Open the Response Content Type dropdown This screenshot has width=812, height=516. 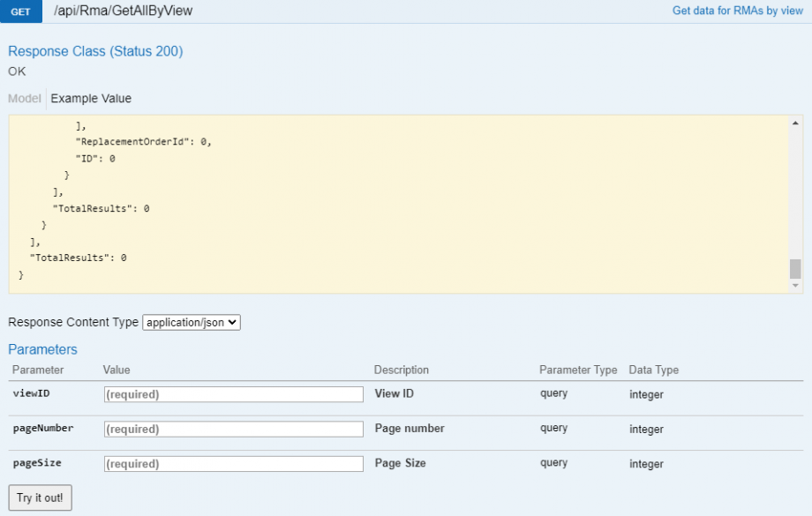(x=192, y=323)
